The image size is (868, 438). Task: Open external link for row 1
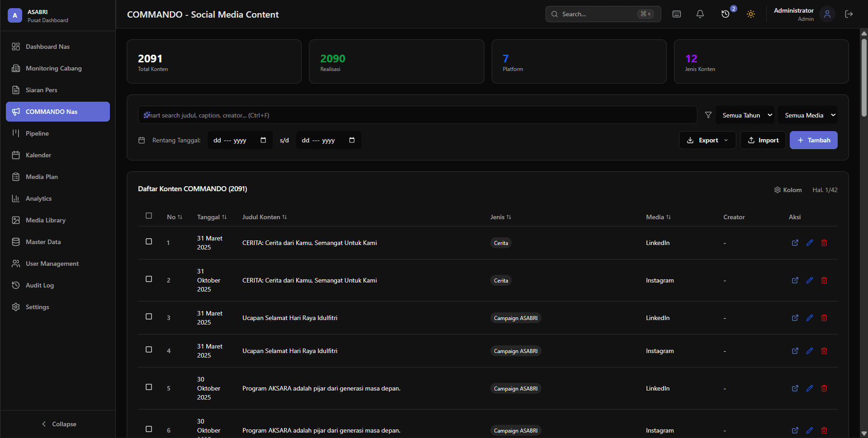(x=795, y=243)
